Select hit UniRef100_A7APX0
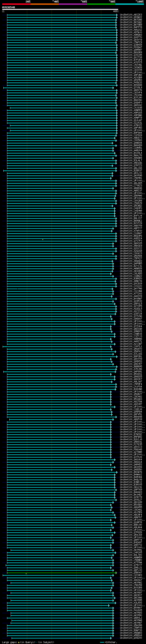Viewport: 146px width, 644px height. click(x=131, y=231)
